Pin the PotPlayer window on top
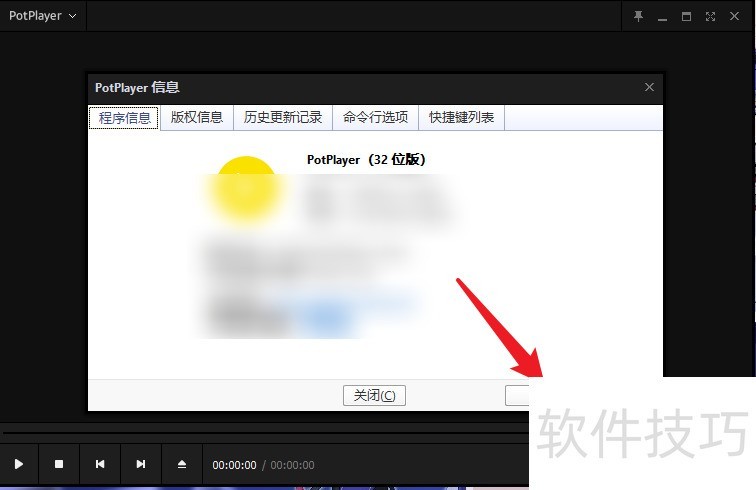The width and height of the screenshot is (756, 490). (x=638, y=16)
